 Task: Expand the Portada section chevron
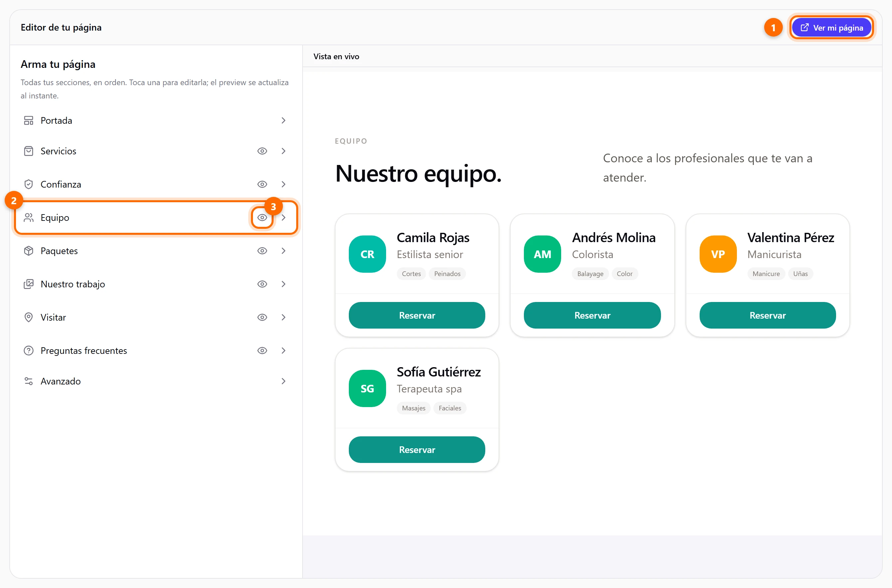tap(283, 120)
